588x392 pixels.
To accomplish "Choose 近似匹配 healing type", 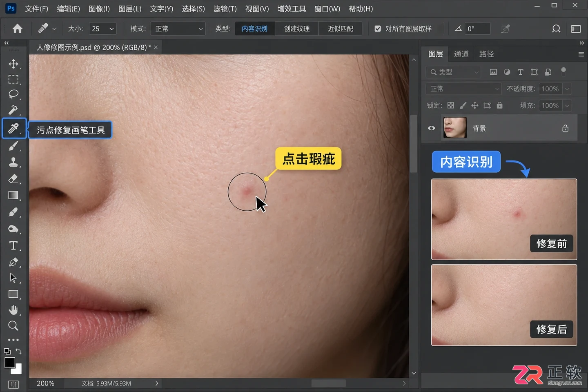I will [340, 29].
